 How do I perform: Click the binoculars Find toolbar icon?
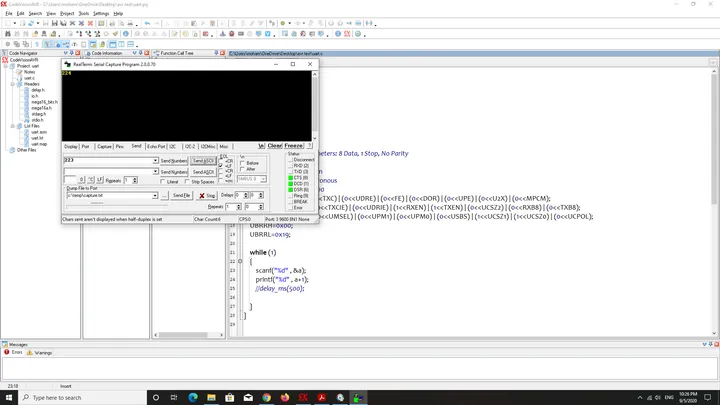7,34
